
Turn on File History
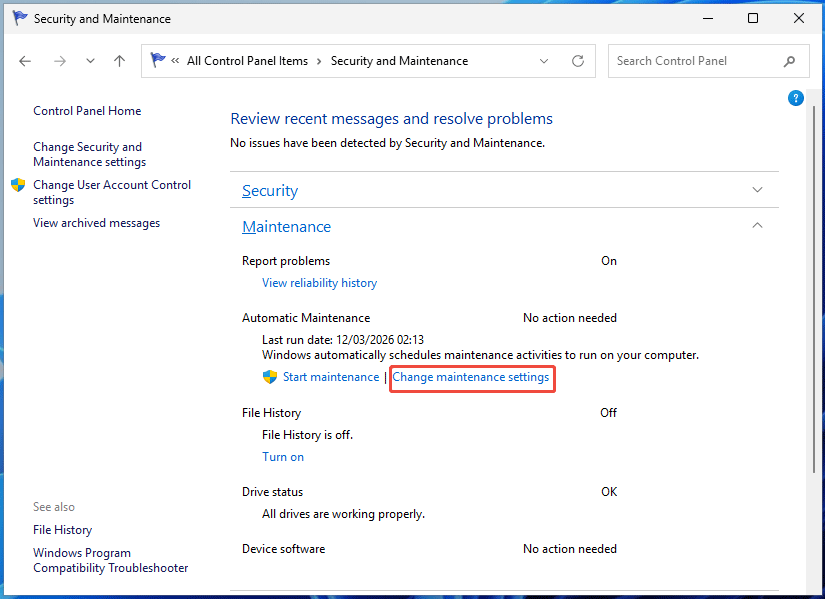283,456
